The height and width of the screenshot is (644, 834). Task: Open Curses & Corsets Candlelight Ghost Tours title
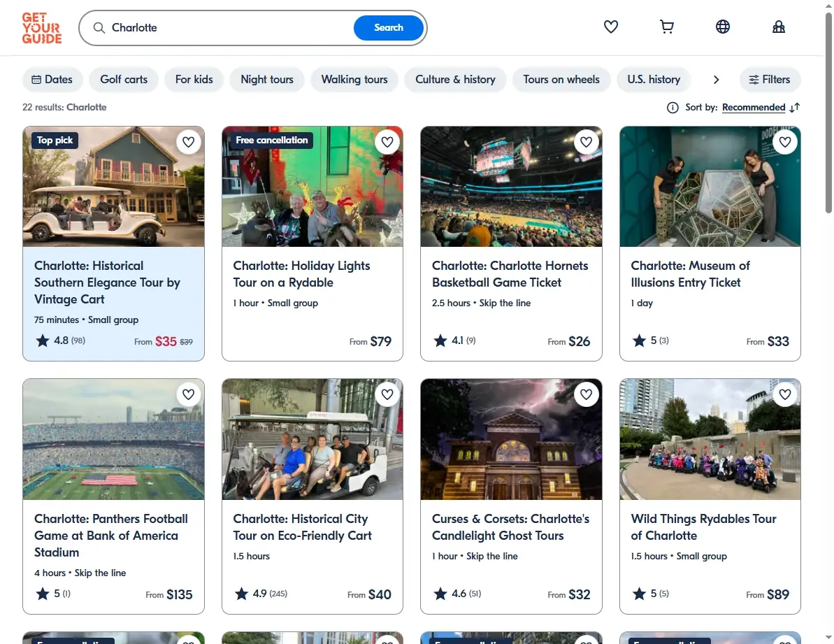click(x=510, y=527)
